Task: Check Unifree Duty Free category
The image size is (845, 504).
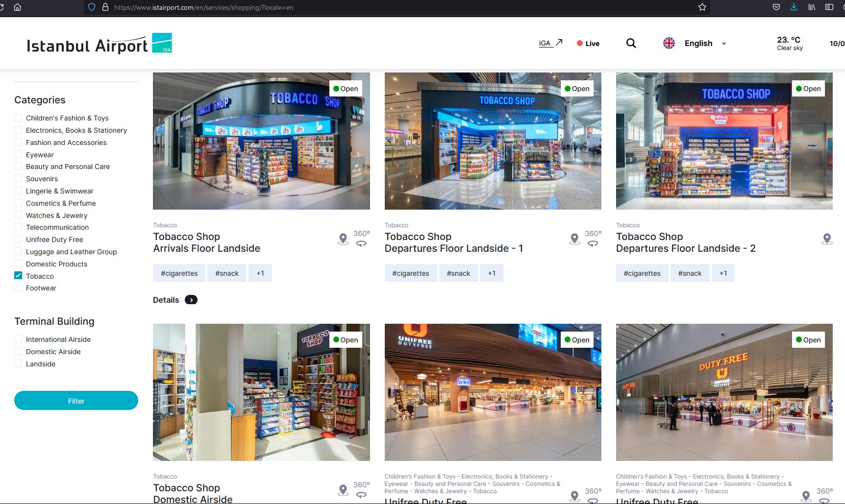Action: point(18,239)
